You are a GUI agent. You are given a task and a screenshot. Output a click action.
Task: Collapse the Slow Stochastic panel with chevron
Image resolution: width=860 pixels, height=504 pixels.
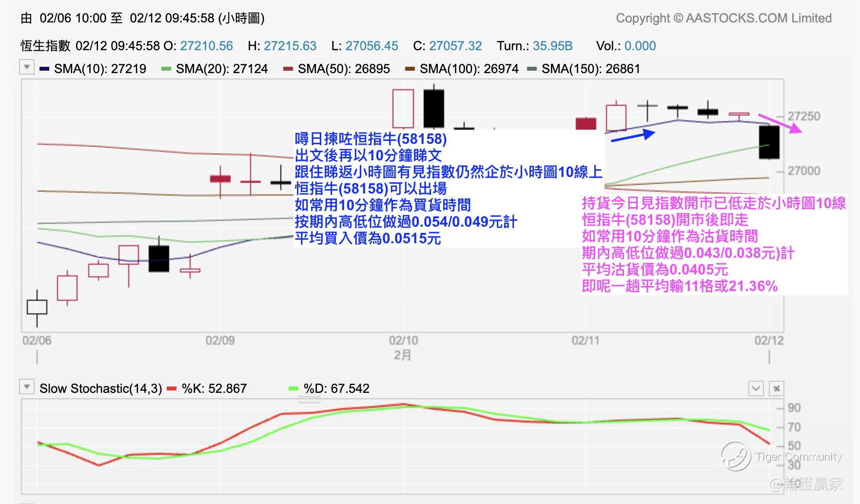coord(756,388)
